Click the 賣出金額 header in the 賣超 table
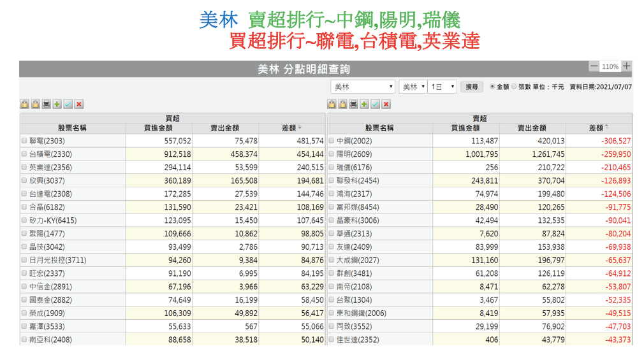Viewport: 644px width, 360px height. [531, 128]
